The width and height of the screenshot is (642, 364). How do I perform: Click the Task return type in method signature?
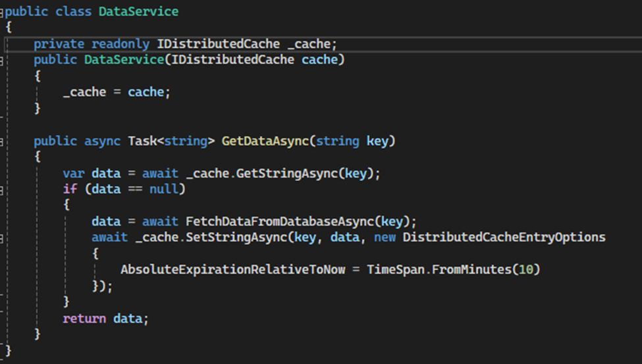pos(142,142)
